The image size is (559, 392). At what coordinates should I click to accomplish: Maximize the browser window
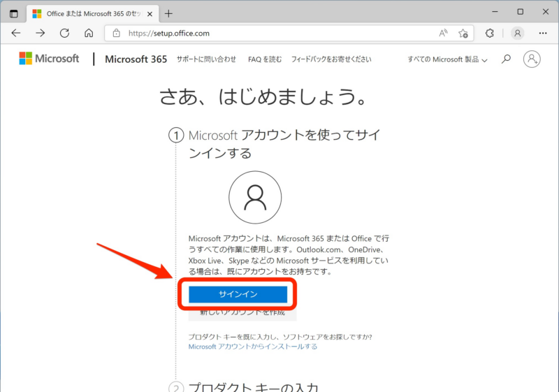tap(520, 12)
